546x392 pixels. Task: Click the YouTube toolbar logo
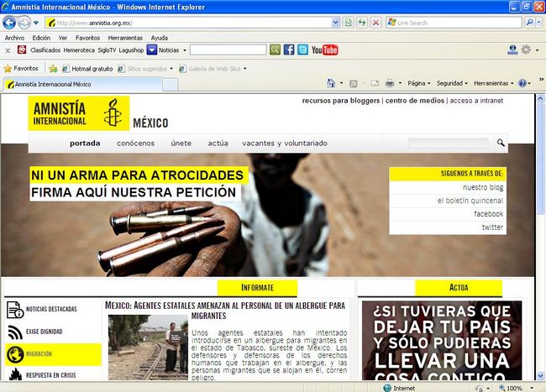point(324,50)
